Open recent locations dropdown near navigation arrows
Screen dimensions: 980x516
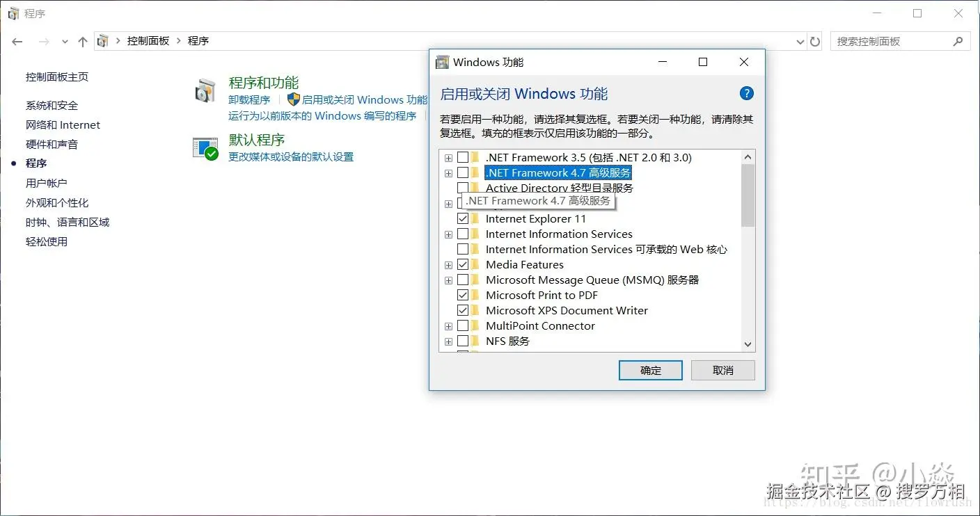(65, 42)
